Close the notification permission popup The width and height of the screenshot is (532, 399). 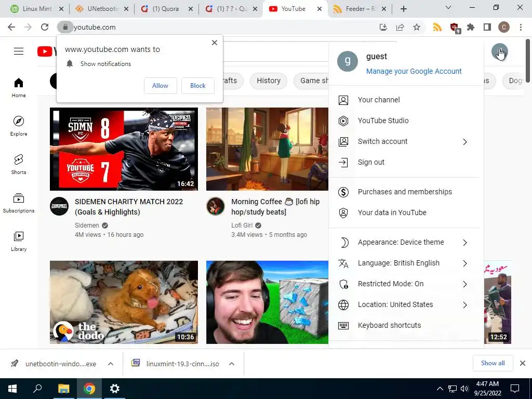(215, 43)
